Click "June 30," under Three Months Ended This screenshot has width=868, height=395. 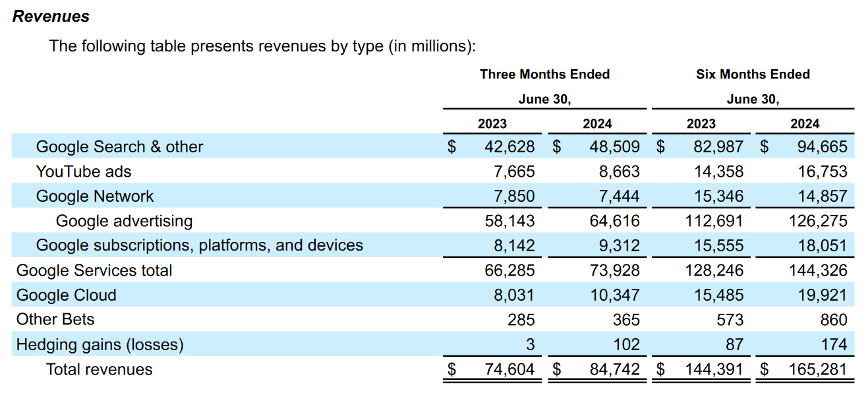click(x=545, y=100)
